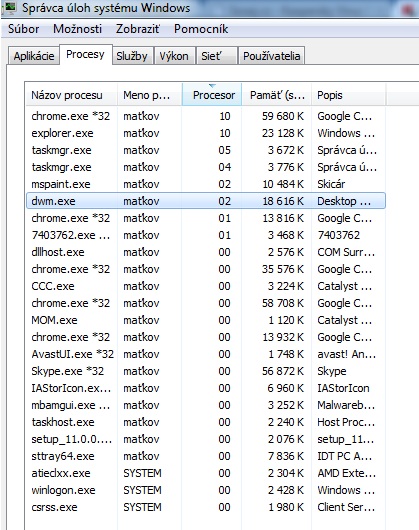Sort by the Pamäť column header

tap(276, 95)
